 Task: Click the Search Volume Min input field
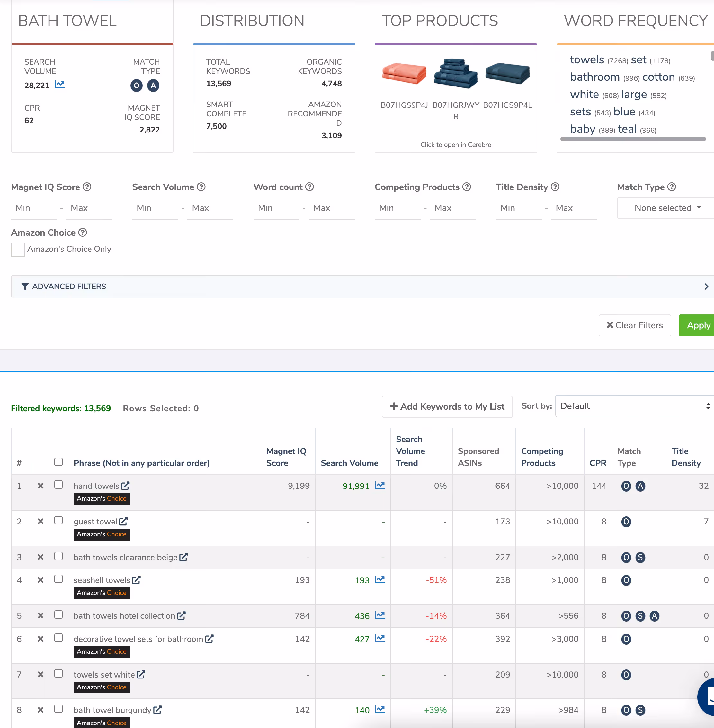pyautogui.click(x=154, y=208)
